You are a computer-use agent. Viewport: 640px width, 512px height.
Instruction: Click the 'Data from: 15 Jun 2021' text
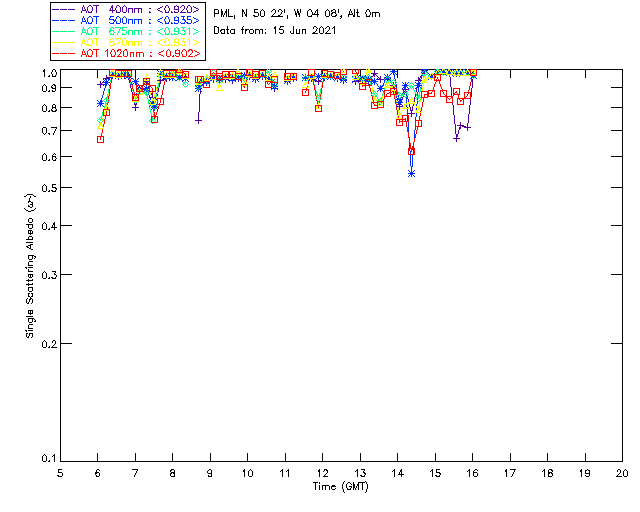click(x=275, y=30)
